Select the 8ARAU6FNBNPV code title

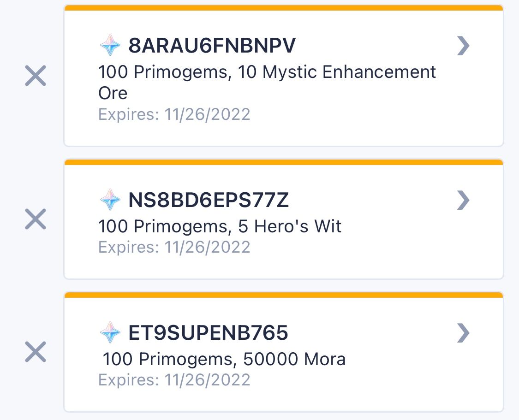tap(212, 45)
